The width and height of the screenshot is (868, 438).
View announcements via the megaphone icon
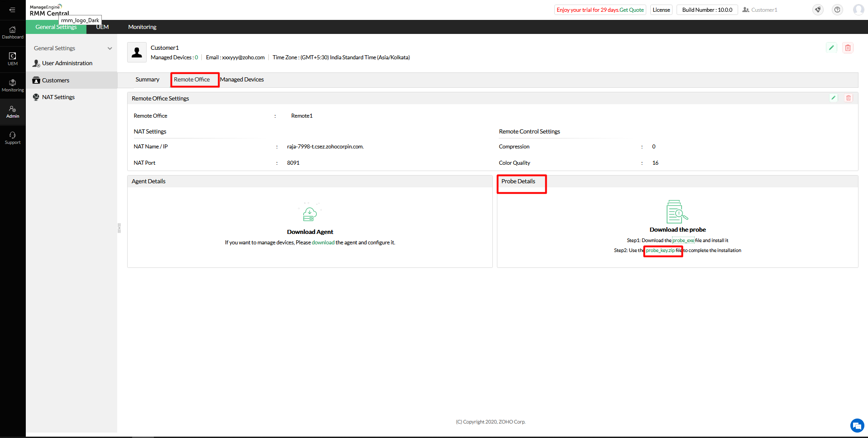[x=817, y=10]
